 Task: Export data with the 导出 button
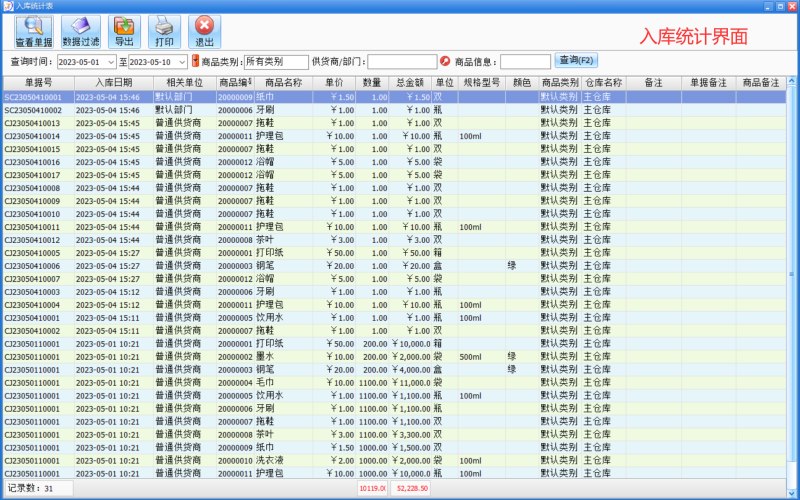[124, 32]
